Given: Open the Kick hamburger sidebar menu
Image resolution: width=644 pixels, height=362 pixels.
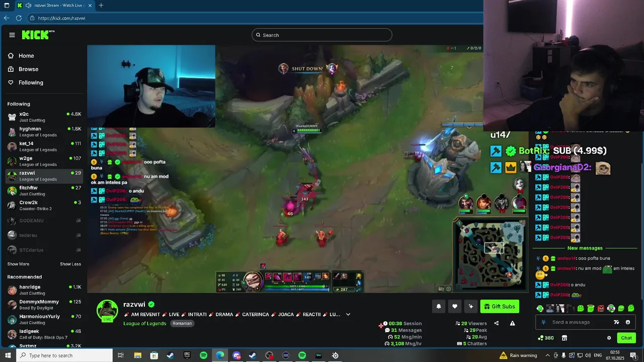Looking at the screenshot, I should [12, 35].
